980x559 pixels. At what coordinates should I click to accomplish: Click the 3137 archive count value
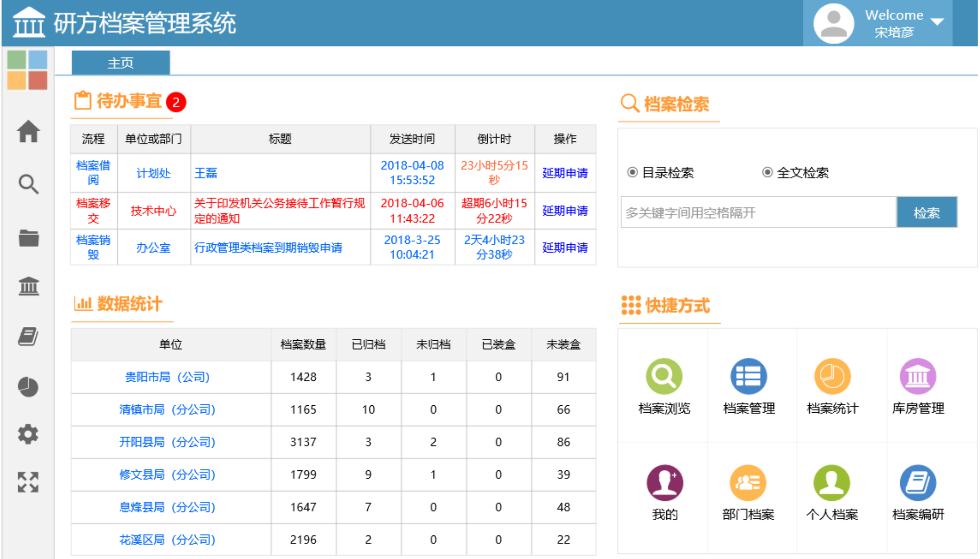(x=303, y=442)
